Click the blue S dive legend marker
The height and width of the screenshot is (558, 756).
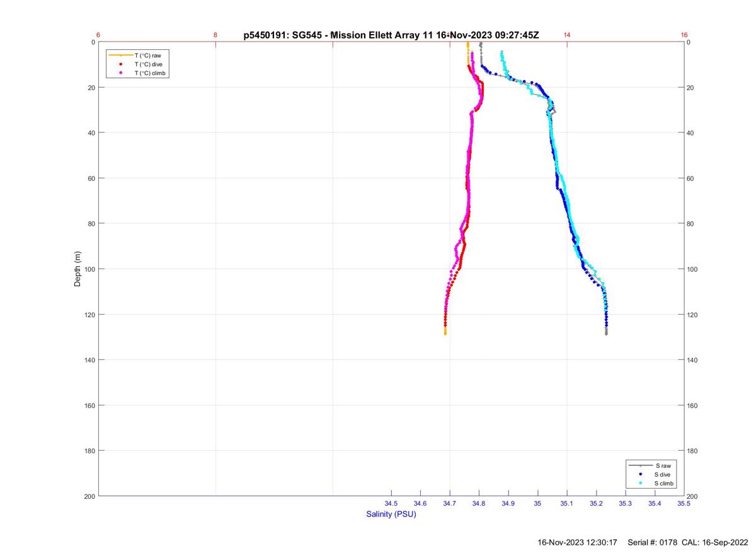pos(640,474)
